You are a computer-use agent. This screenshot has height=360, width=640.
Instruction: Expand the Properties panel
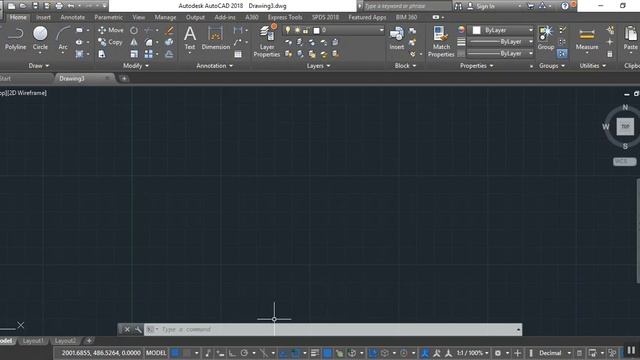click(476, 66)
